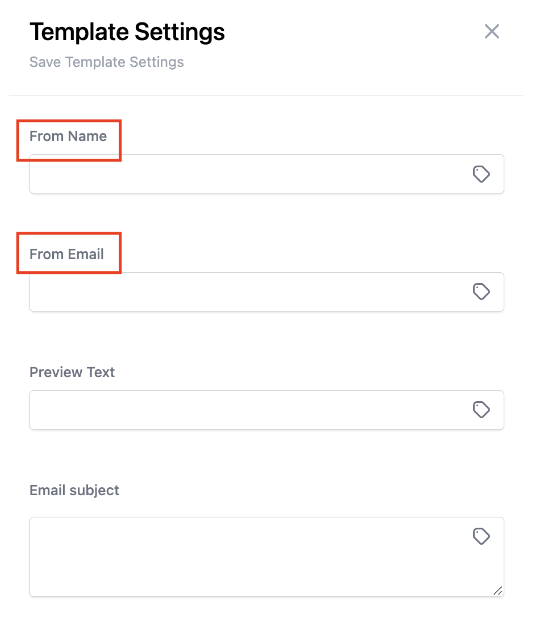Focus the From Email input field
Image resolution: width=534 pixels, height=618 pixels.
coord(266,292)
